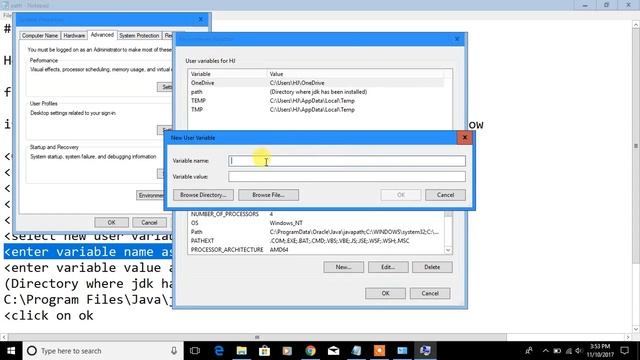Select PROCESSOR_ARCHITECTURE system variable row
The width and height of the screenshot is (640, 360).
(316, 249)
